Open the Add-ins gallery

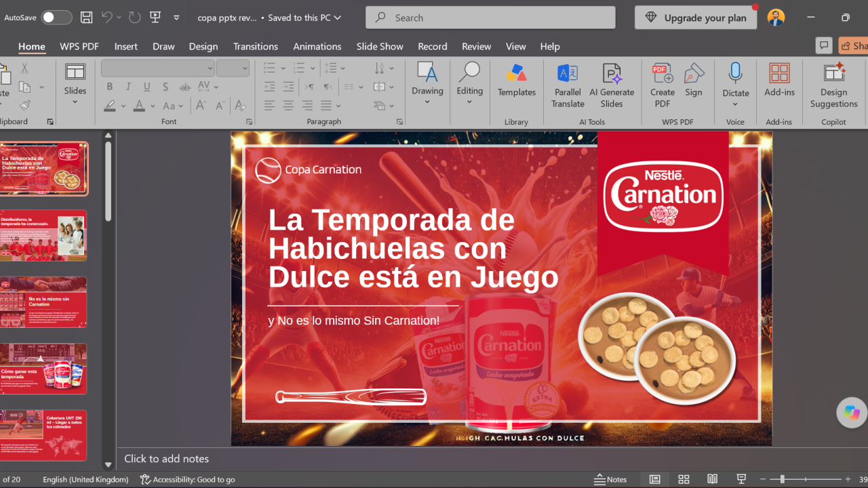tap(779, 80)
